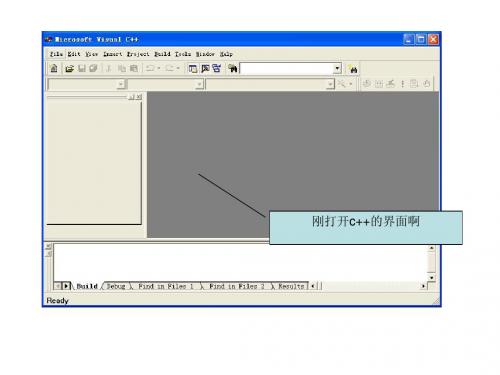Click the Find in Files binoculars icon
This screenshot has width=500, height=375.
click(232, 68)
